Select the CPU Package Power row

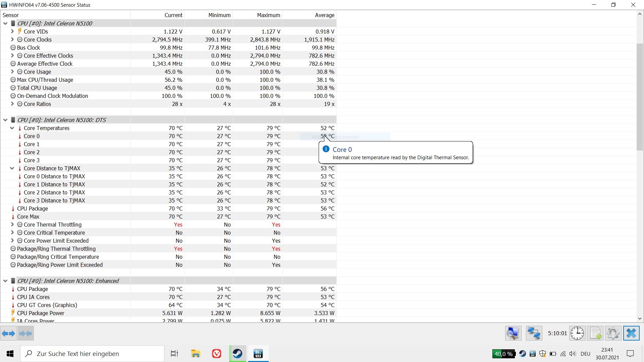(x=168, y=313)
